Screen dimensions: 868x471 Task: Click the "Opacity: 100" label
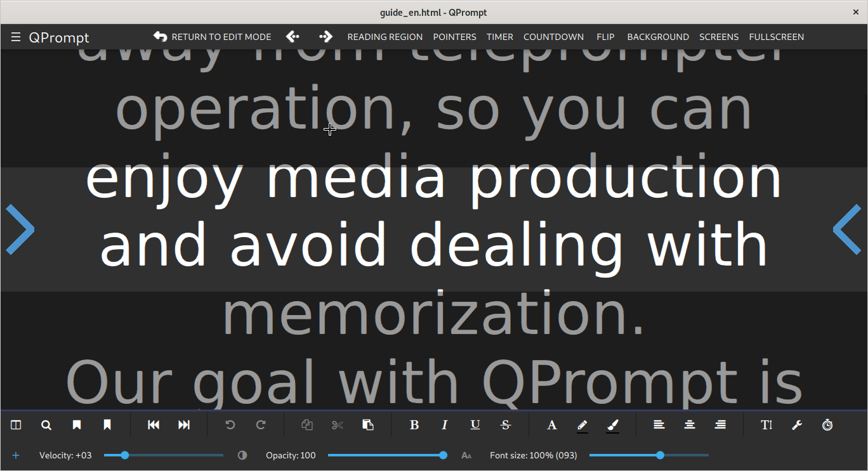coord(291,455)
